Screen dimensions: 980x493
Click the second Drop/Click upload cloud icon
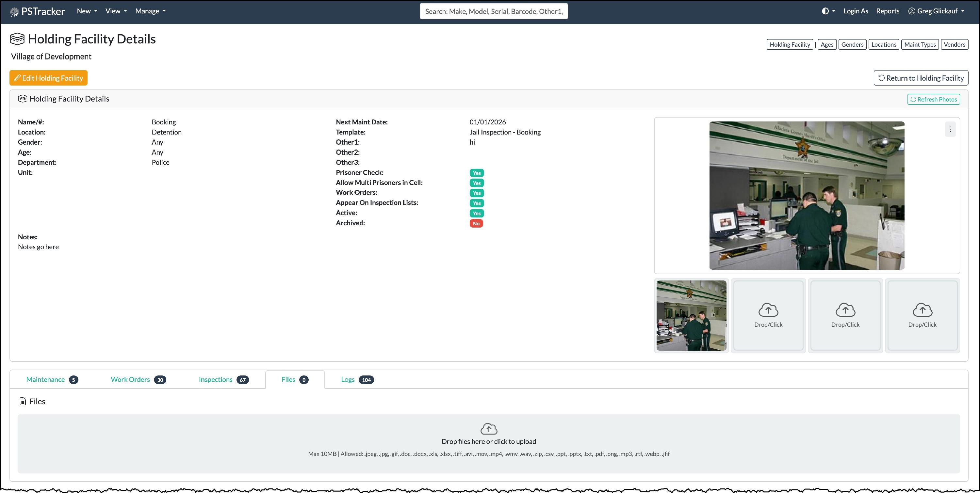click(x=845, y=310)
